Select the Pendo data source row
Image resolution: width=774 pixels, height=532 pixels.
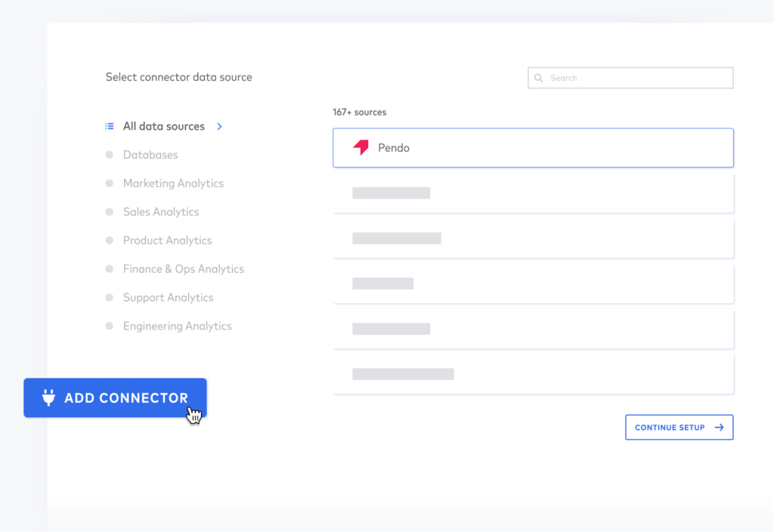pyautogui.click(x=533, y=148)
